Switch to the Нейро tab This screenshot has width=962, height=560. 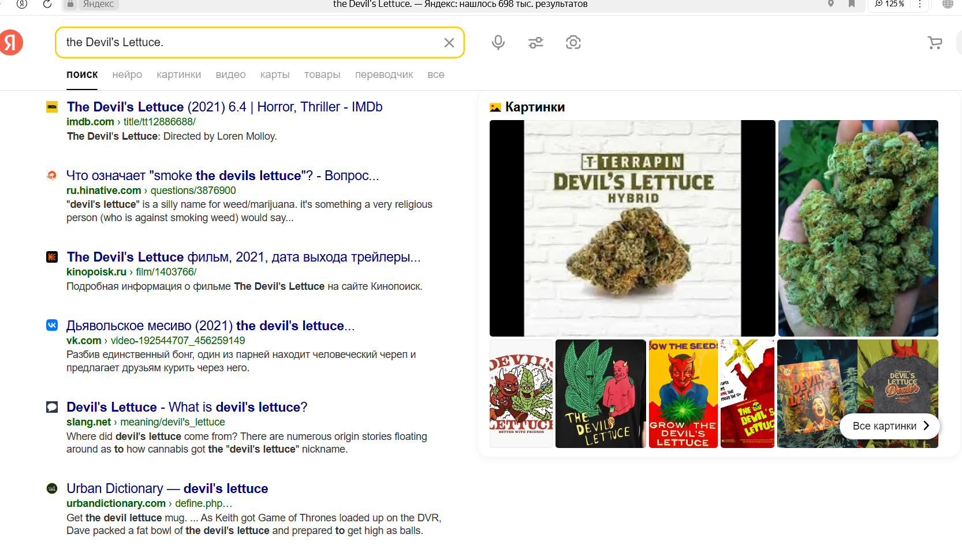pos(127,74)
